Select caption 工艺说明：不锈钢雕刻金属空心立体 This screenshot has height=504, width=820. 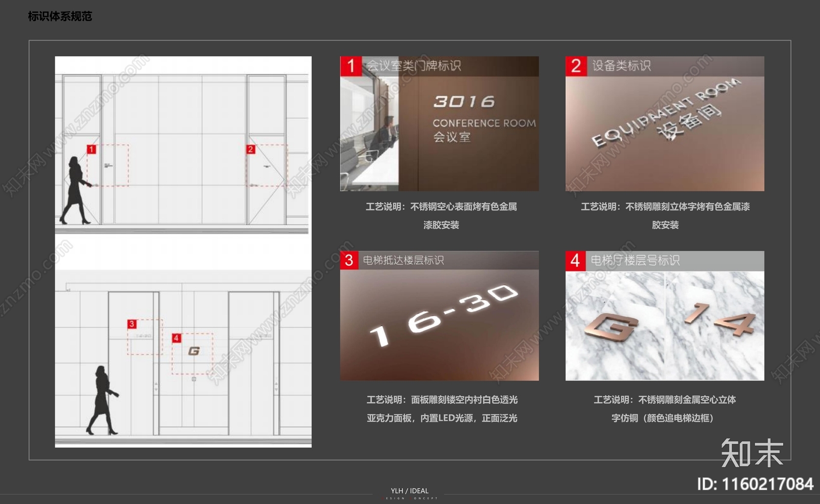click(x=665, y=400)
